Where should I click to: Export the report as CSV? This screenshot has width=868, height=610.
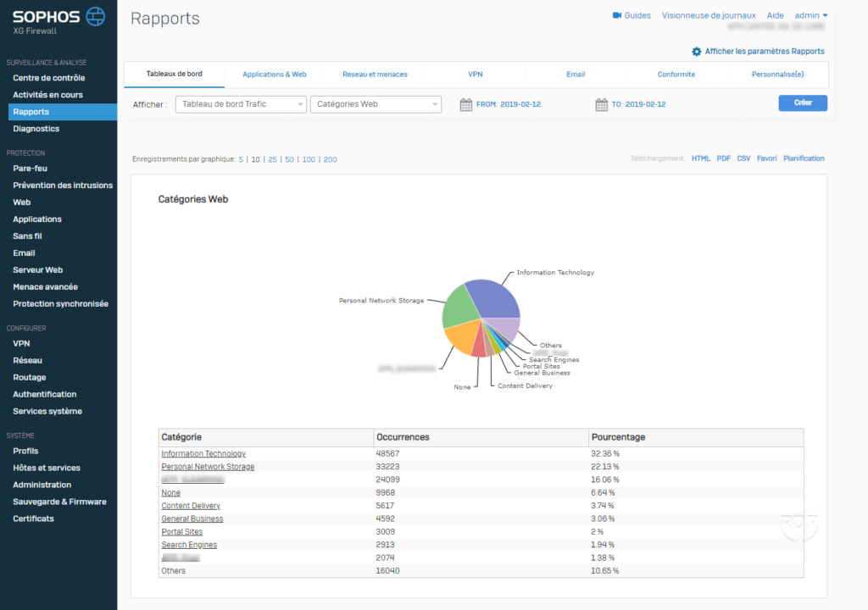743,158
